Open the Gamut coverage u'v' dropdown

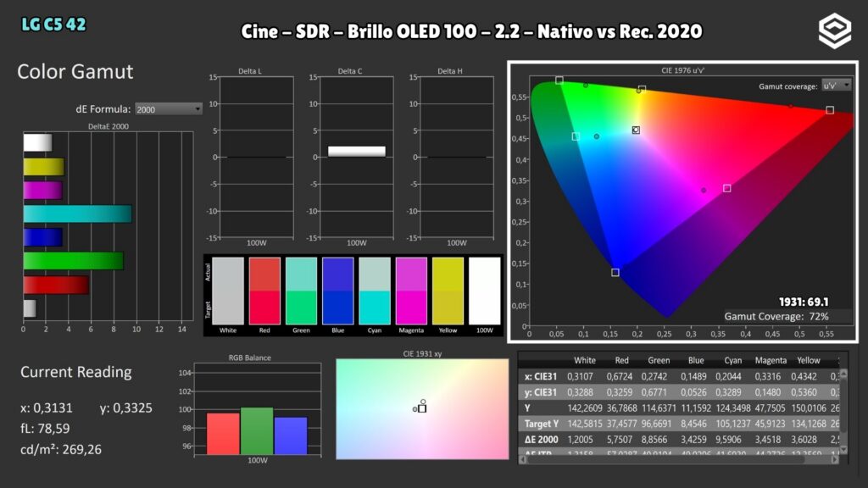click(836, 86)
